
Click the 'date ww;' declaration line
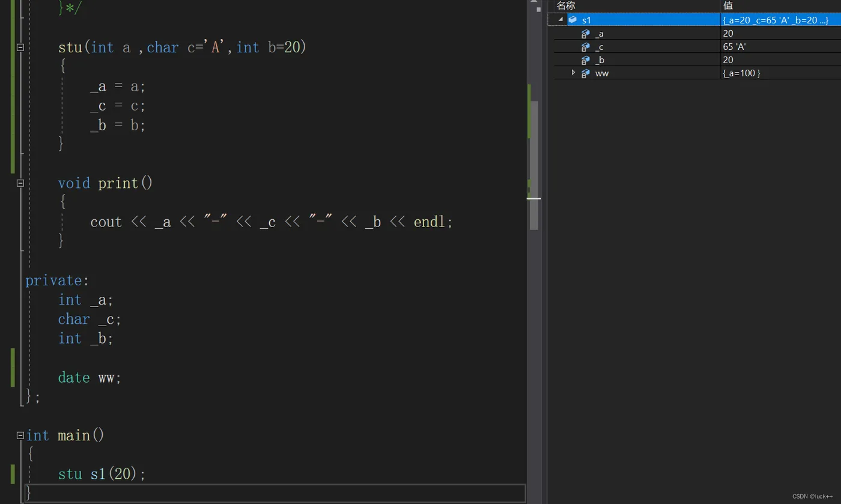[90, 378]
